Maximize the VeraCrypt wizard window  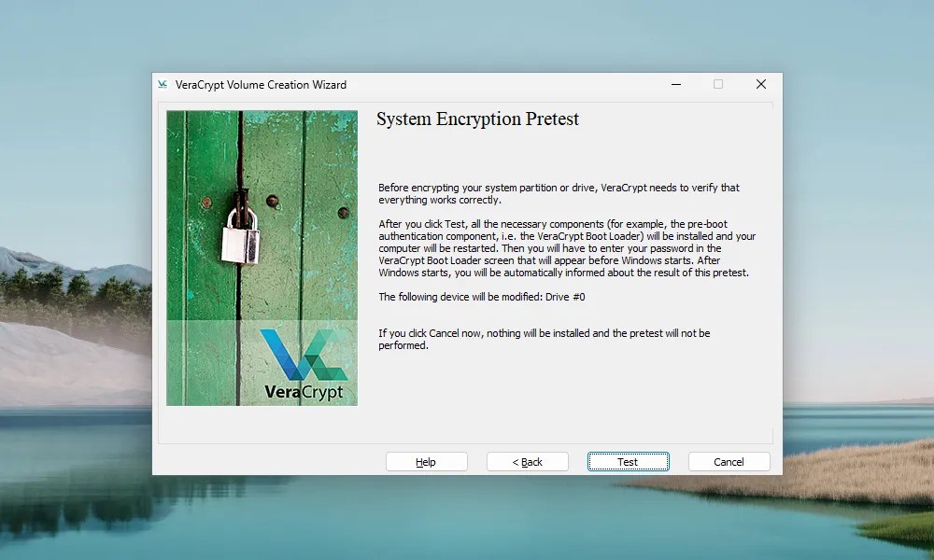[x=717, y=84]
